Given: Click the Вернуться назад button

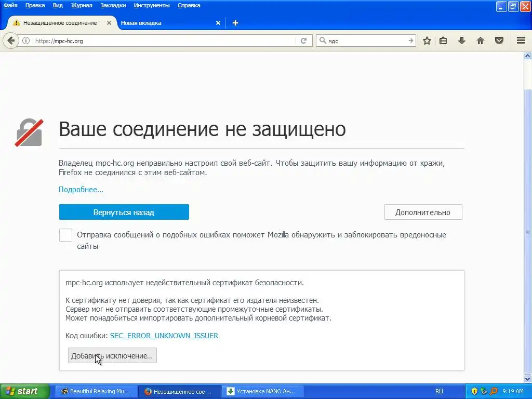Looking at the screenshot, I should pyautogui.click(x=124, y=212).
